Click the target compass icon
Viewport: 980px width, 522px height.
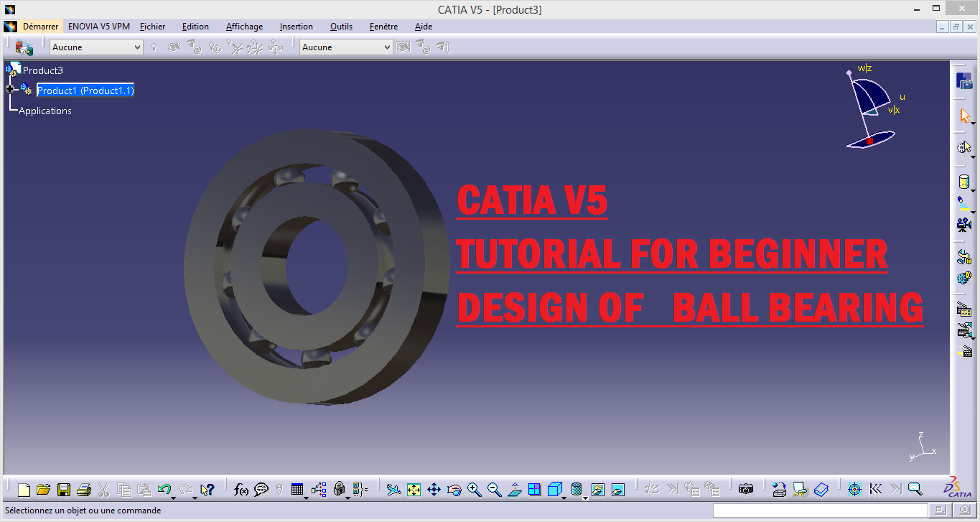(854, 490)
